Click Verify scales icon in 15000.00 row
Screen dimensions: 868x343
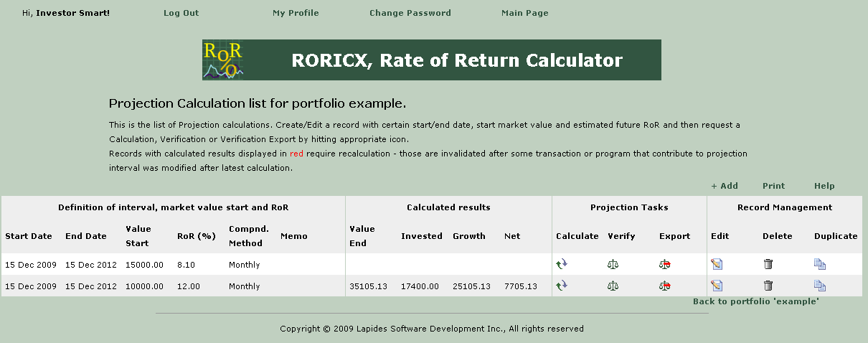pyautogui.click(x=613, y=264)
